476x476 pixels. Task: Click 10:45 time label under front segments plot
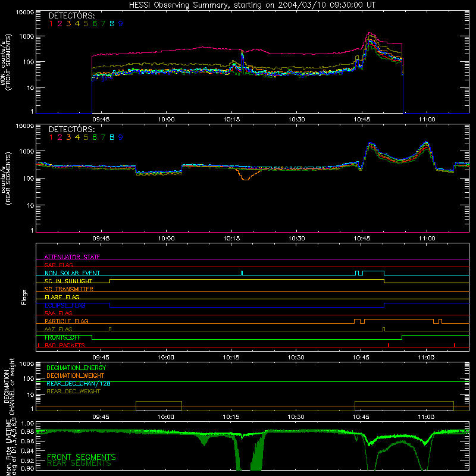tap(362, 120)
